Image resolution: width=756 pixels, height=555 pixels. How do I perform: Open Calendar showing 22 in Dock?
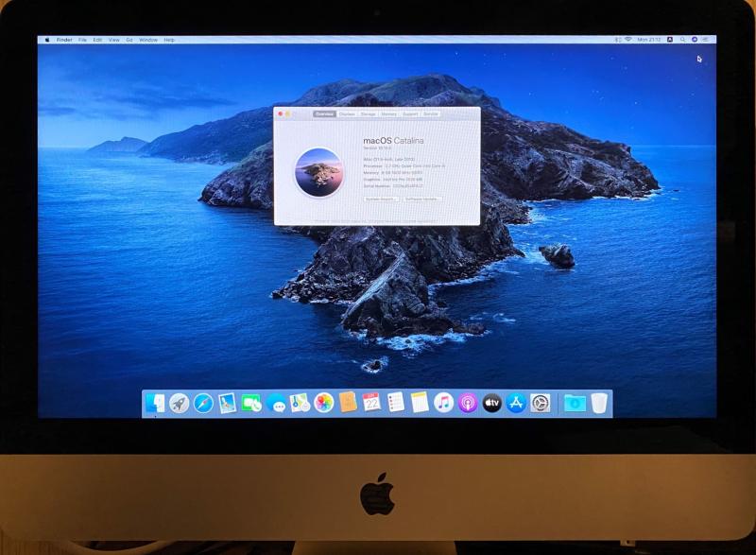tap(371, 403)
